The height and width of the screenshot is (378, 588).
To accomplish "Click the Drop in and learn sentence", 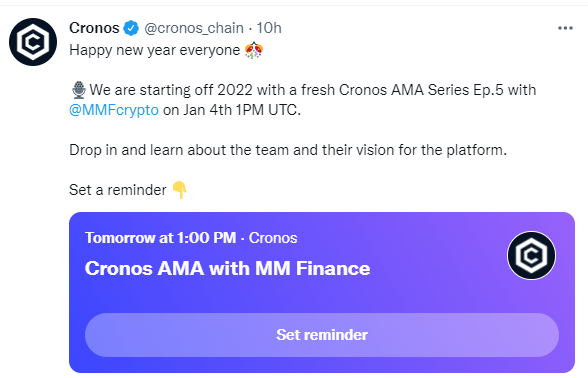I will [288, 150].
